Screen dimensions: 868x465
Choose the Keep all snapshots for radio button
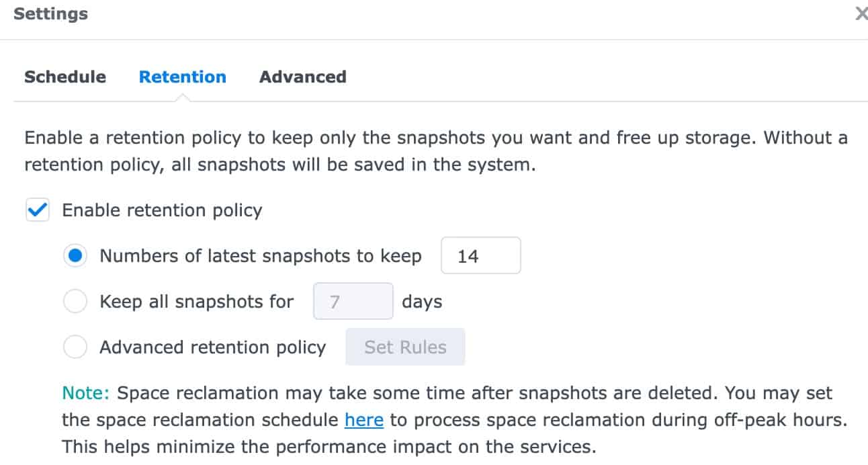click(75, 302)
